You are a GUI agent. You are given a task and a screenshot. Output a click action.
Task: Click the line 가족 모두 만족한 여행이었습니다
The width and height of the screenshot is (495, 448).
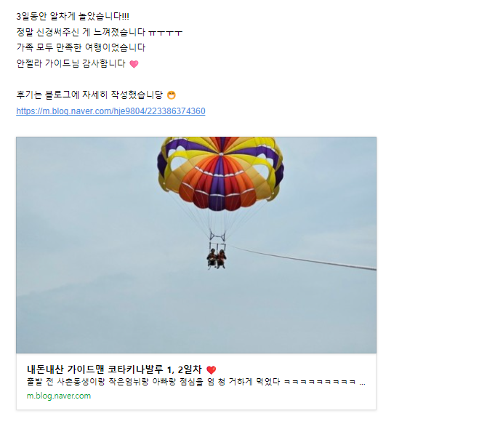(x=81, y=48)
